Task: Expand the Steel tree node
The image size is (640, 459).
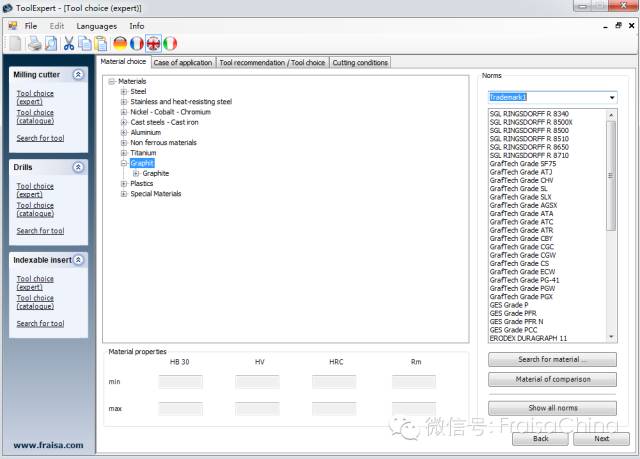Action: pyautogui.click(x=124, y=91)
